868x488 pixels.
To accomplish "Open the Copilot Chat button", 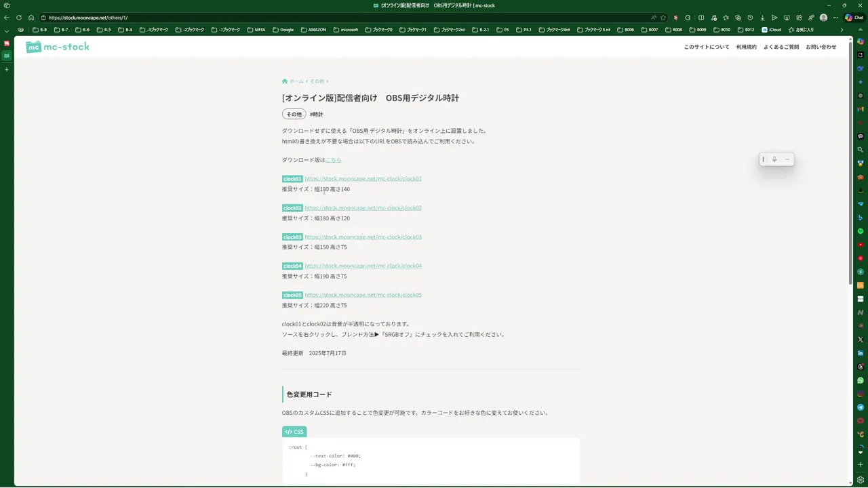I will click(854, 18).
